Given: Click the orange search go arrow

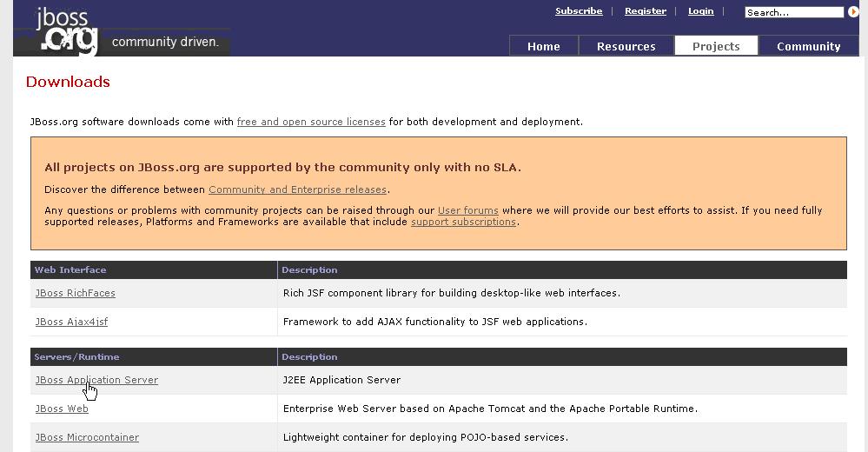Looking at the screenshot, I should click(853, 11).
